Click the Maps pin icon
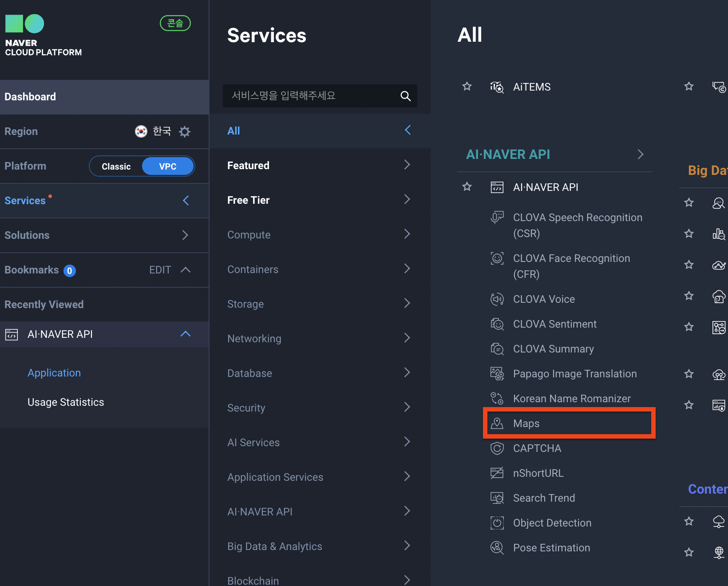Screen dimensions: 728x586 point(497,424)
